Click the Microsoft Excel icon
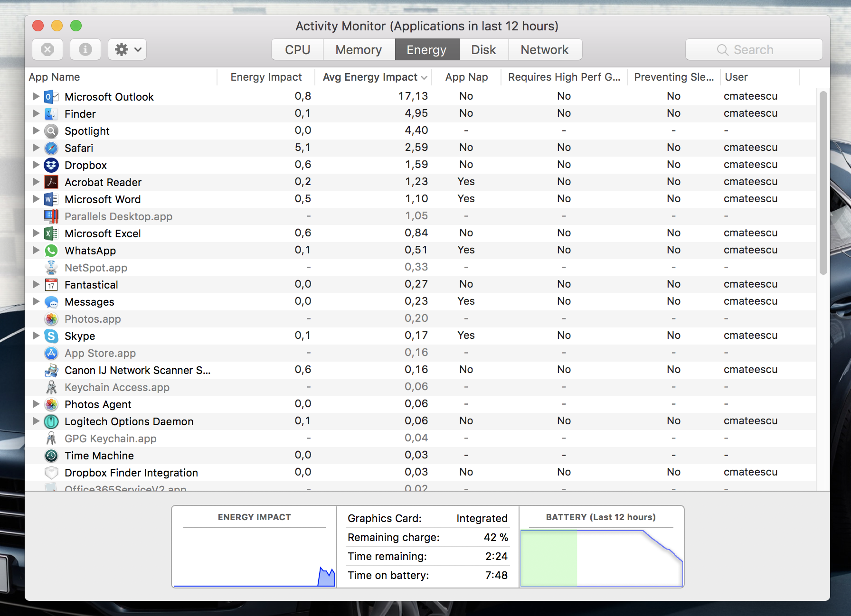 click(x=51, y=233)
